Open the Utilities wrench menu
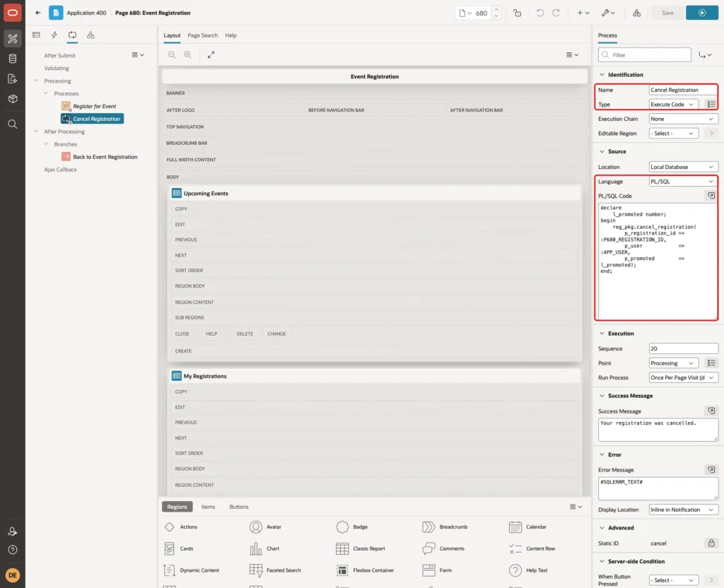Viewport: 724px width, 588px height. point(608,13)
